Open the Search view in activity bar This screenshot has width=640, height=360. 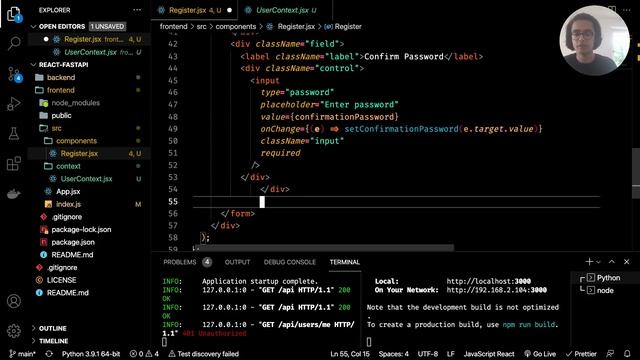click(14, 43)
